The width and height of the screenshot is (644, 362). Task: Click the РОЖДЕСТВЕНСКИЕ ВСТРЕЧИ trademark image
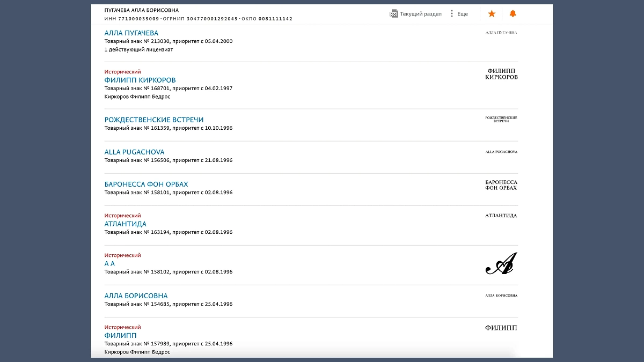pos(501,119)
